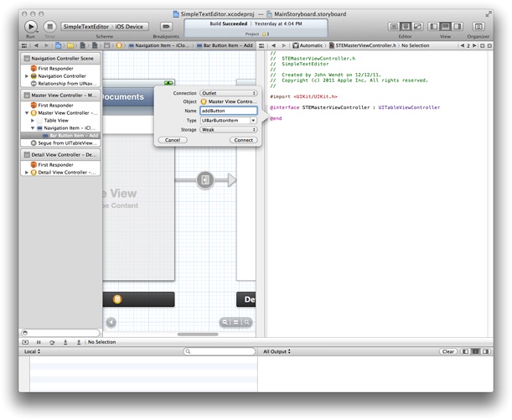Click the document outline toggle arrow on canvas

(x=111, y=322)
